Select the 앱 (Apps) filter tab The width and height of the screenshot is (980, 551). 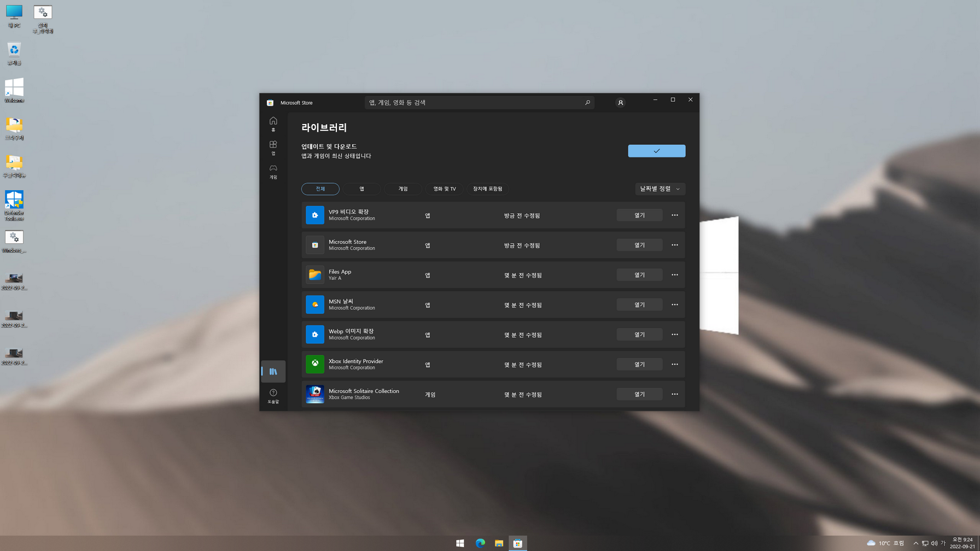pos(361,189)
